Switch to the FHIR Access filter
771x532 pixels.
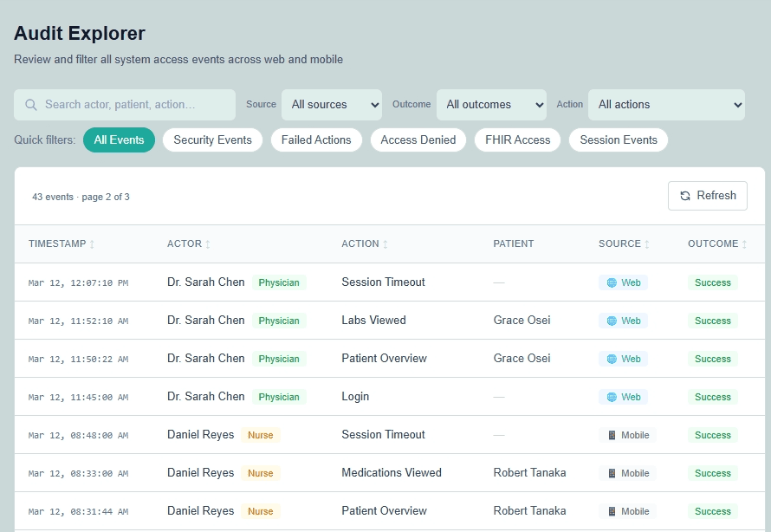pos(517,139)
